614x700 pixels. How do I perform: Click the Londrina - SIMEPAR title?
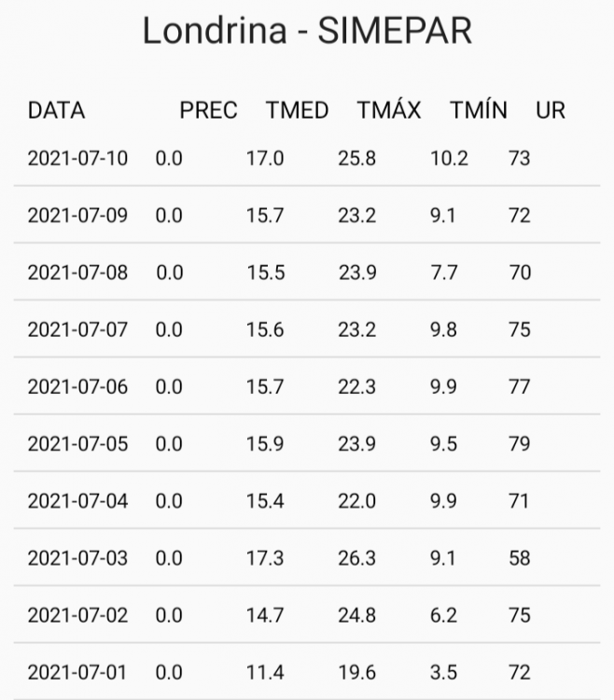(x=307, y=31)
